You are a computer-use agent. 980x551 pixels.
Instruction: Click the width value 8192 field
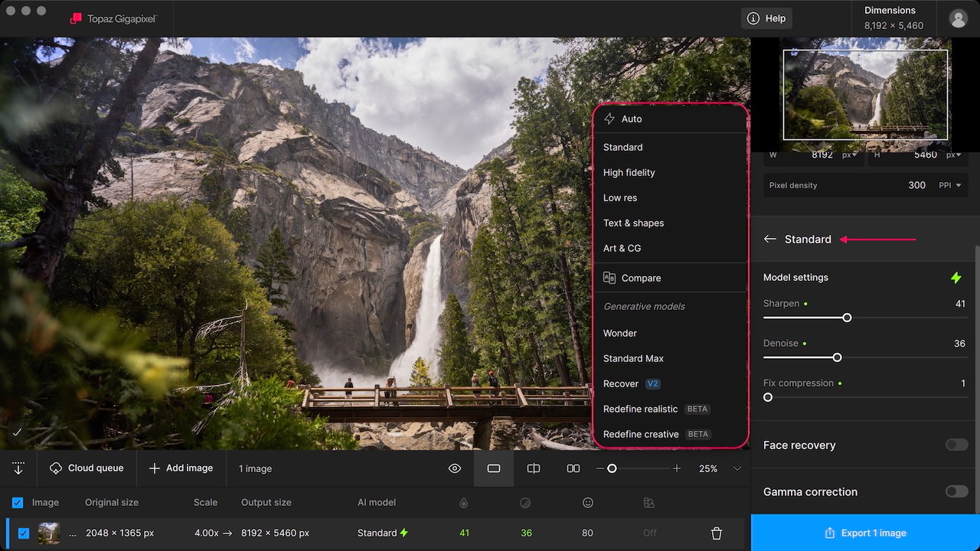coord(822,155)
